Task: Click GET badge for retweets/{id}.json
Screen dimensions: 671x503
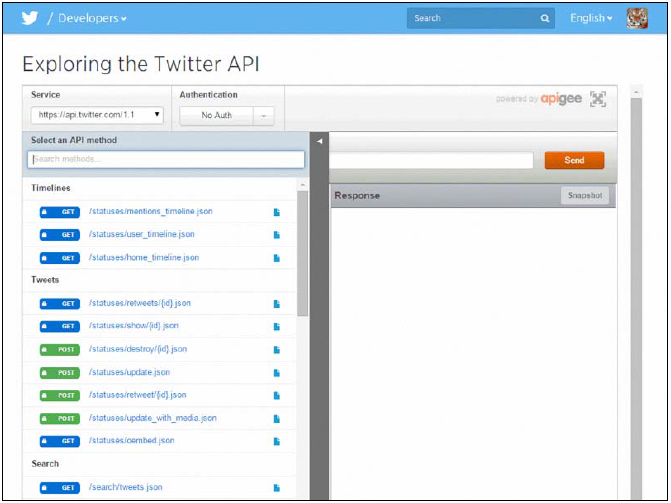Action: tap(59, 304)
